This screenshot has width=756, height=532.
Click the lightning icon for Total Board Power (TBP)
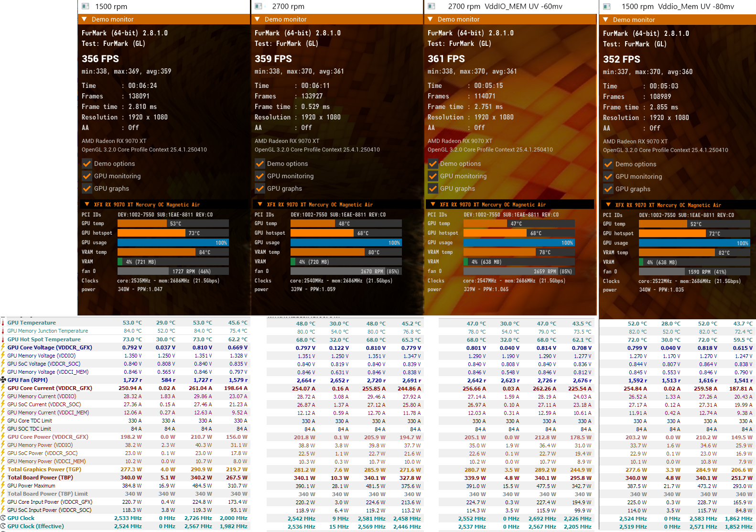coord(3,478)
